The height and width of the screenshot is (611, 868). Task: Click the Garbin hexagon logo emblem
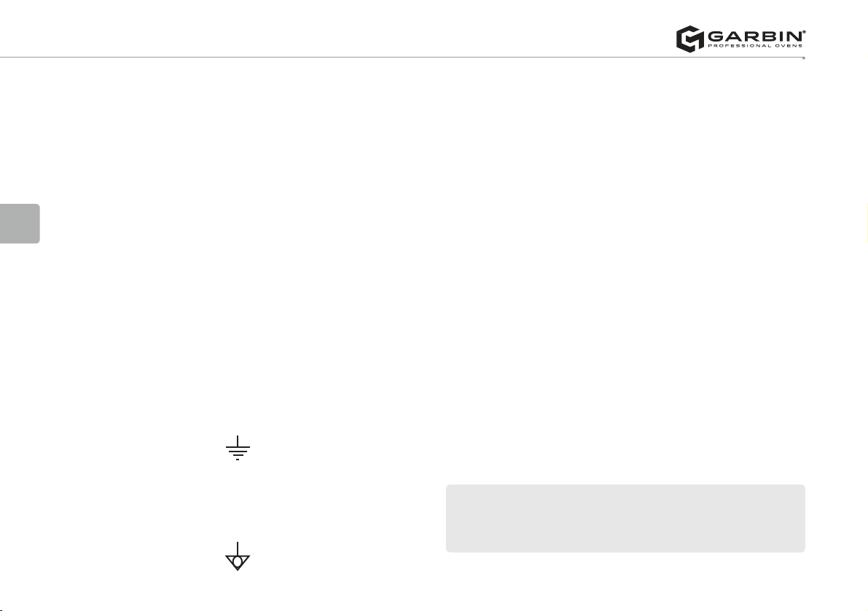click(689, 39)
